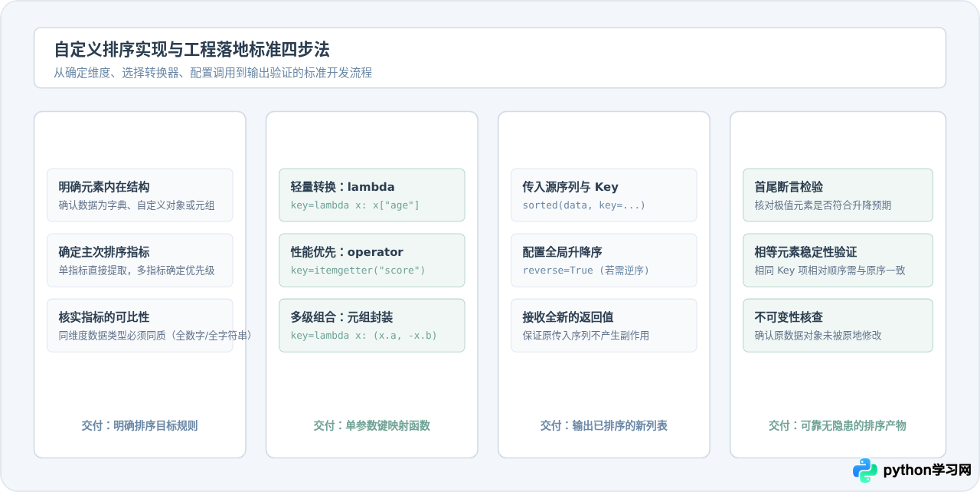Click the code key=lambda x: (x.a, -x.b)
The image size is (980, 492).
(x=364, y=336)
